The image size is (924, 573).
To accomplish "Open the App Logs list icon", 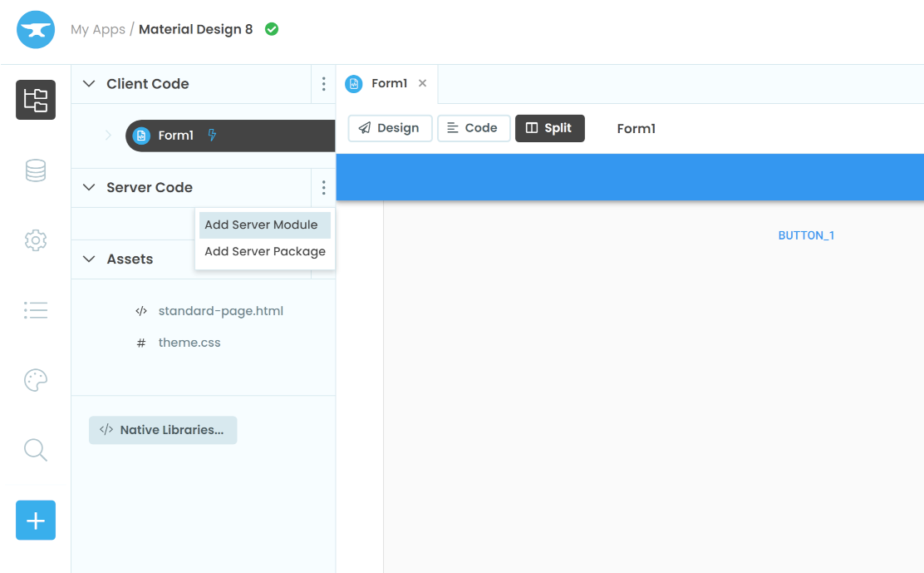I will [x=35, y=309].
